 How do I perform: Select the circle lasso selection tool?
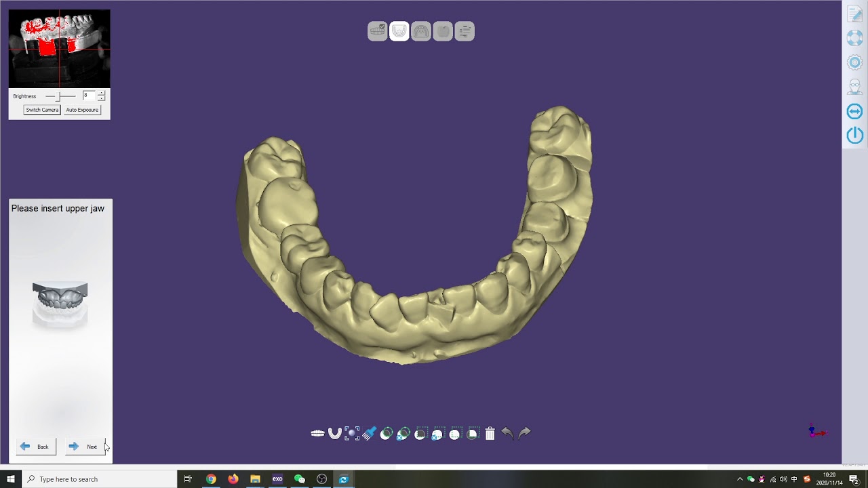click(x=386, y=434)
